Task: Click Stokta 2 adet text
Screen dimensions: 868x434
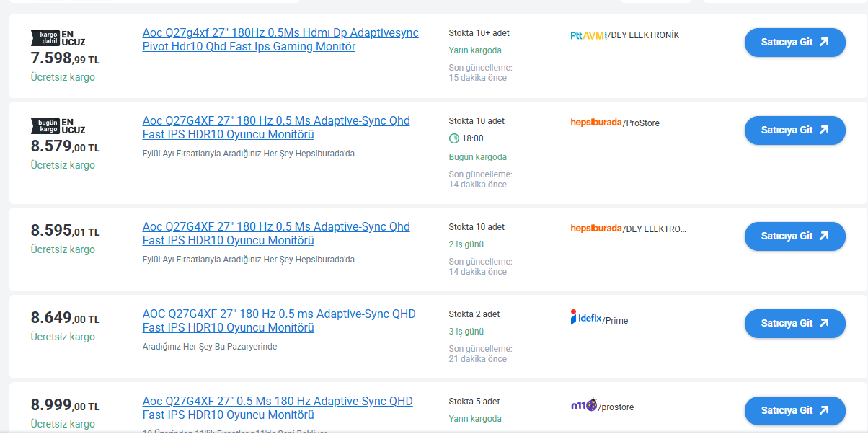Action: click(x=474, y=314)
